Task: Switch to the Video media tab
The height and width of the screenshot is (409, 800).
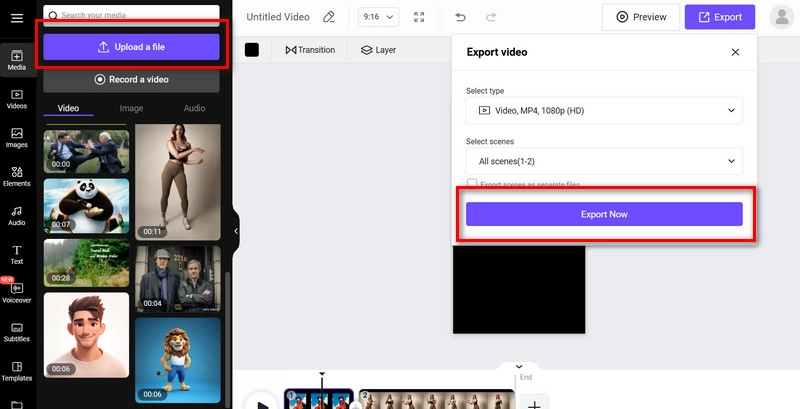Action: [68, 108]
